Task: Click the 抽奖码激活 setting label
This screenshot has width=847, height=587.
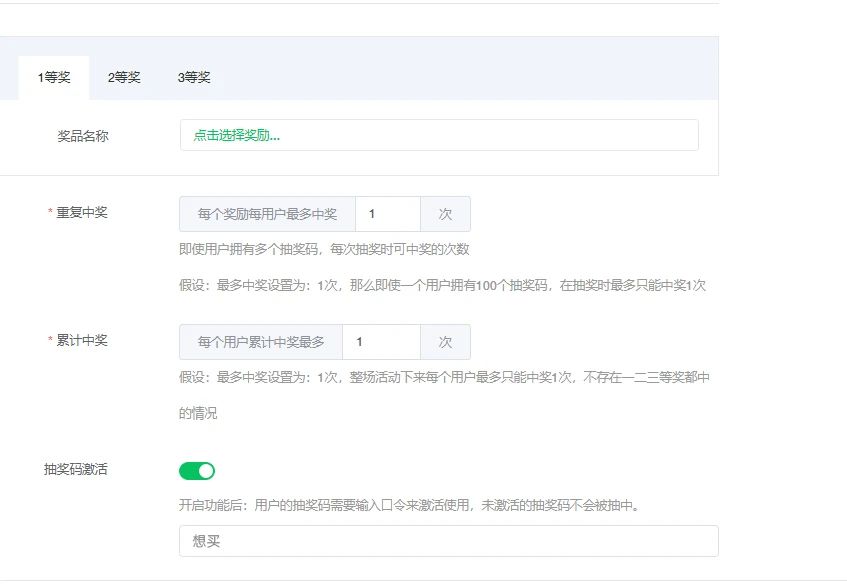Action: 75,470
